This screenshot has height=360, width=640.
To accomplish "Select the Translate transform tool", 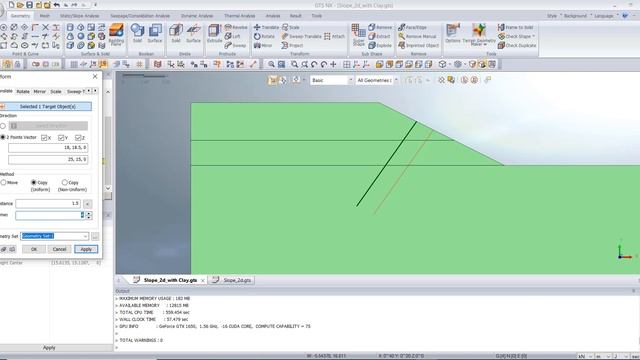I will point(266,27).
